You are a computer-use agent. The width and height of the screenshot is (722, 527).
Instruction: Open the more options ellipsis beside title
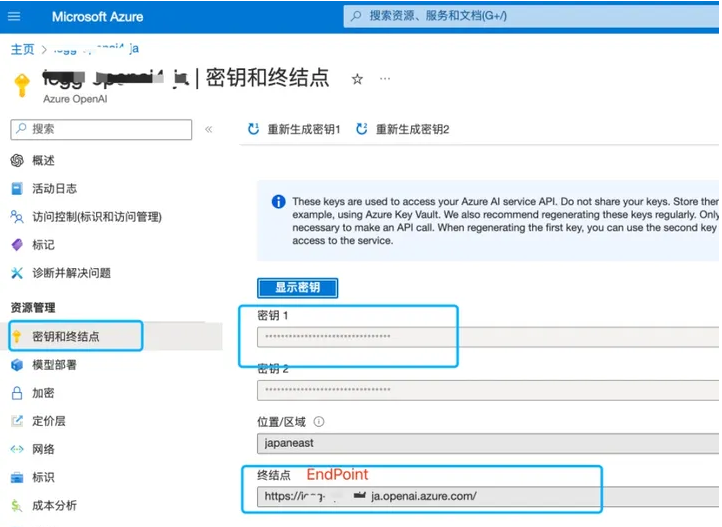(x=385, y=79)
